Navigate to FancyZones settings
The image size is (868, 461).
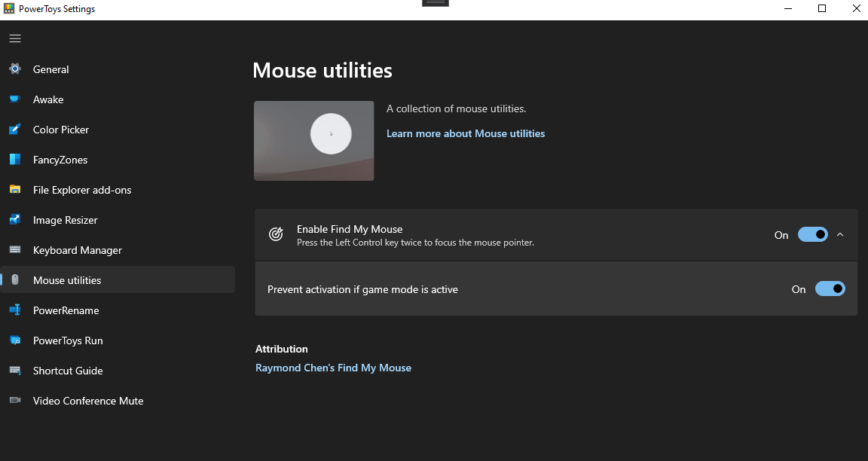[x=118, y=160]
